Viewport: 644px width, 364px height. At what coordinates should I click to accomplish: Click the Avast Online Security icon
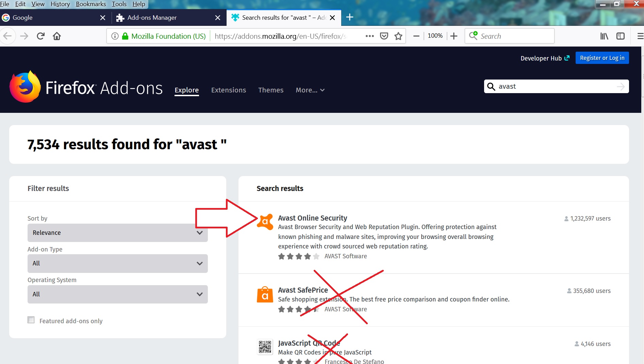265,222
